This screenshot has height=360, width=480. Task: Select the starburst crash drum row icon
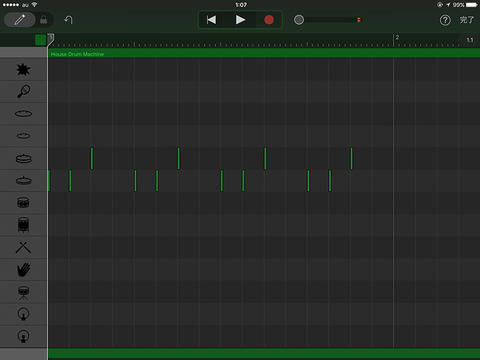23,69
